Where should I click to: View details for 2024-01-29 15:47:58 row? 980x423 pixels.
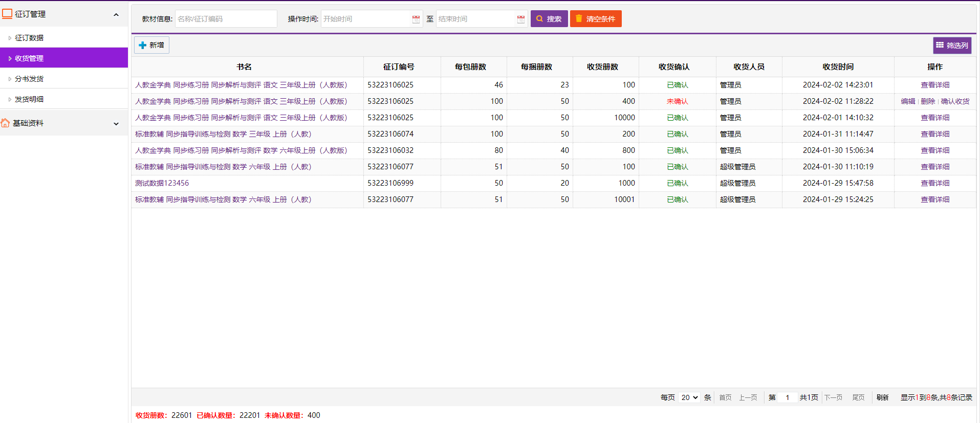935,183
